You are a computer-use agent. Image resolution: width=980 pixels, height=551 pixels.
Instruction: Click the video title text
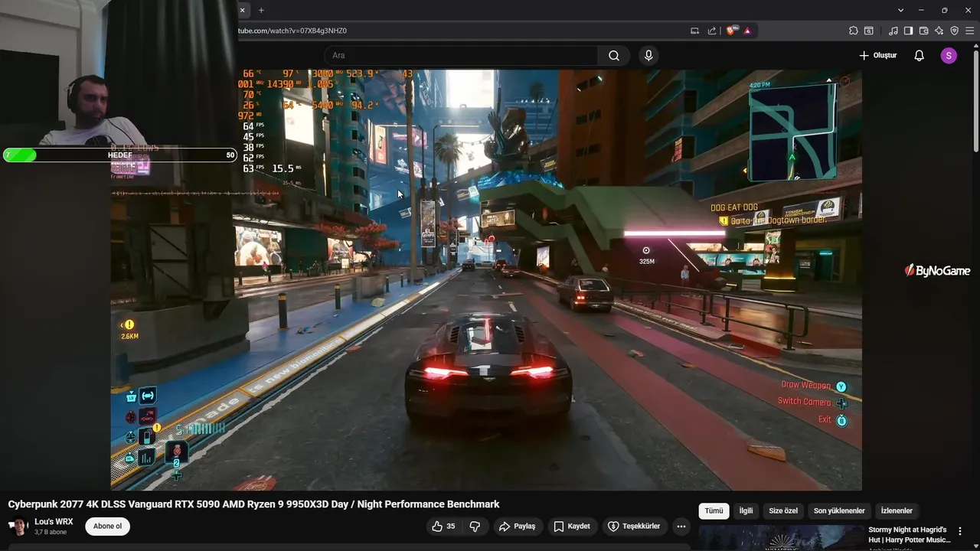[x=253, y=504]
